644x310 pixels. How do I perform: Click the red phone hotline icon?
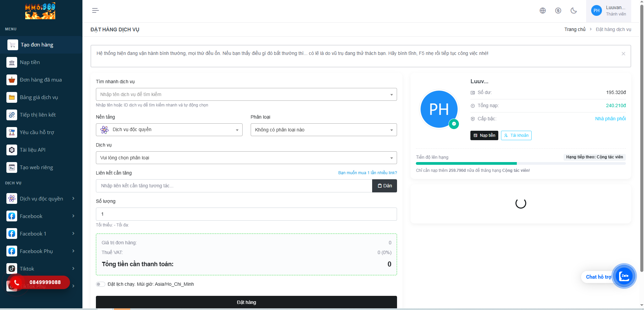pyautogui.click(x=16, y=282)
